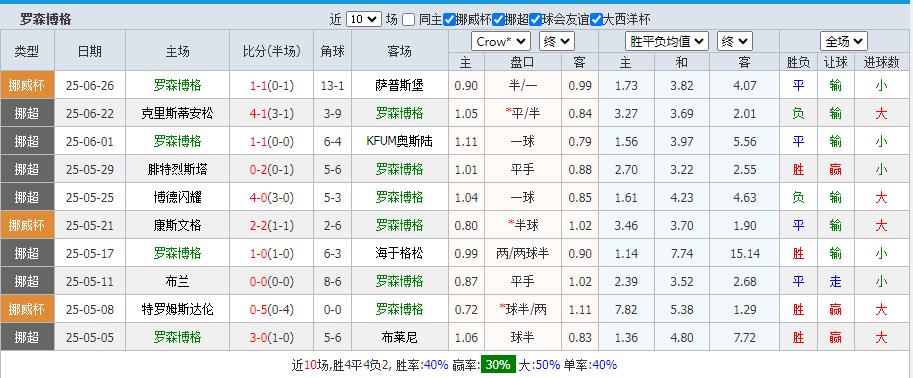Click the 走 result in the 布兰 row
The height and width of the screenshot is (378, 913).
836,281
